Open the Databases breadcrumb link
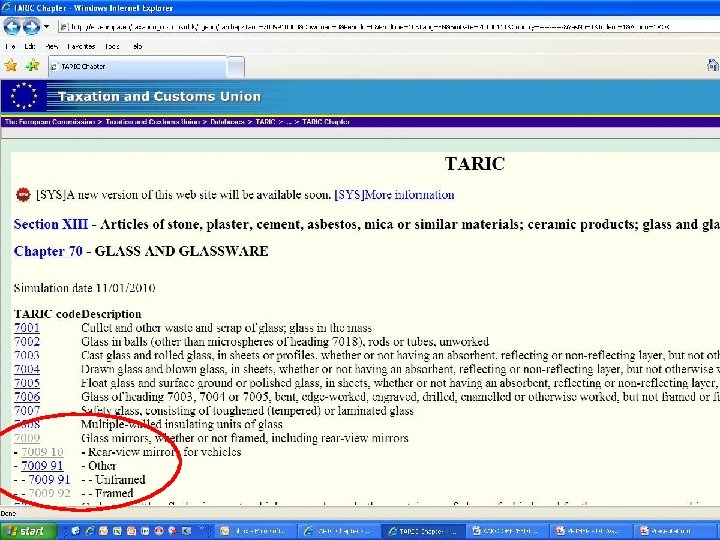Viewport: 720px width, 540px height. pos(227,122)
